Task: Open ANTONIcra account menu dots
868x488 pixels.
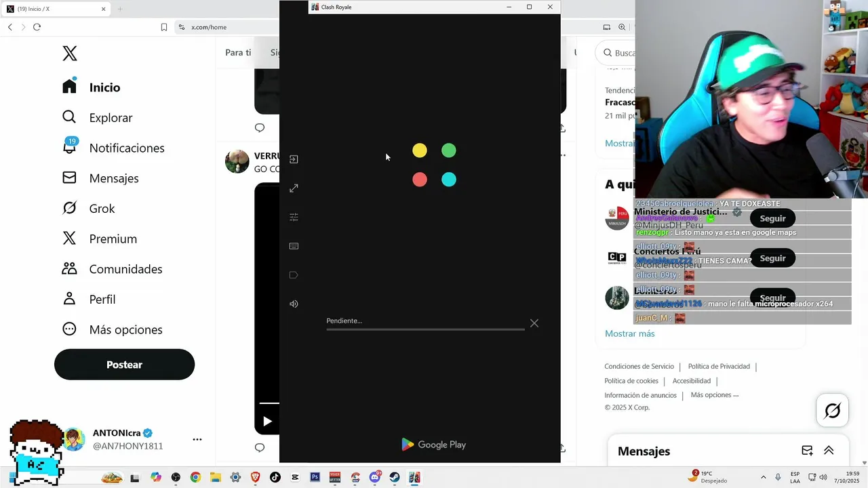Action: tap(197, 439)
